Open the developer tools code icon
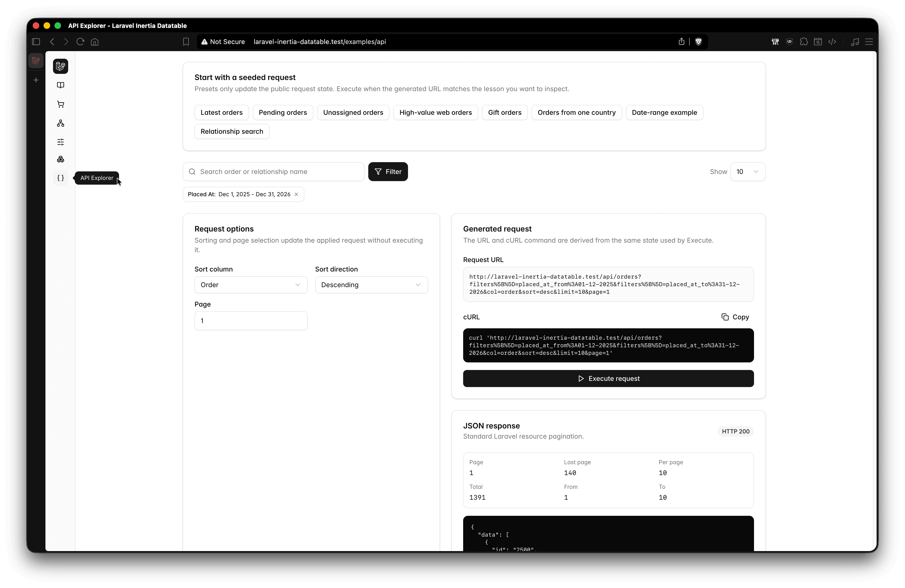The width and height of the screenshot is (905, 588). pos(832,41)
